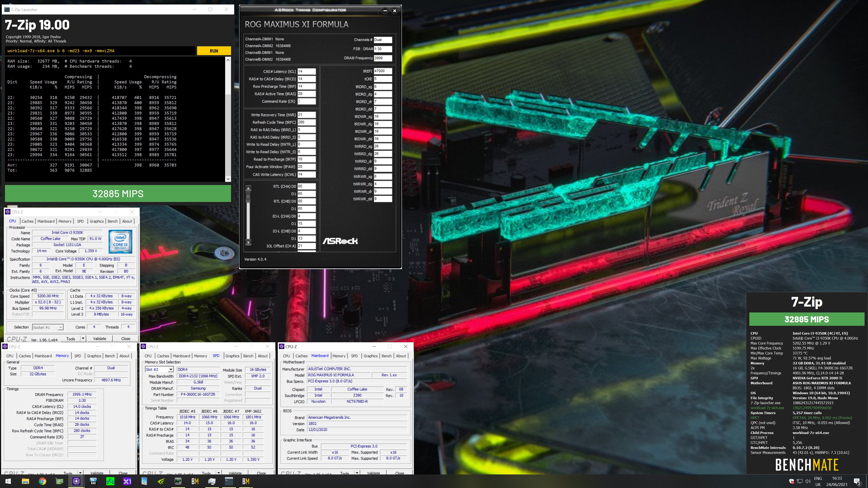Click the green 32885 MIPS result bar in launcher
The width and height of the screenshot is (868, 488).
118,194
